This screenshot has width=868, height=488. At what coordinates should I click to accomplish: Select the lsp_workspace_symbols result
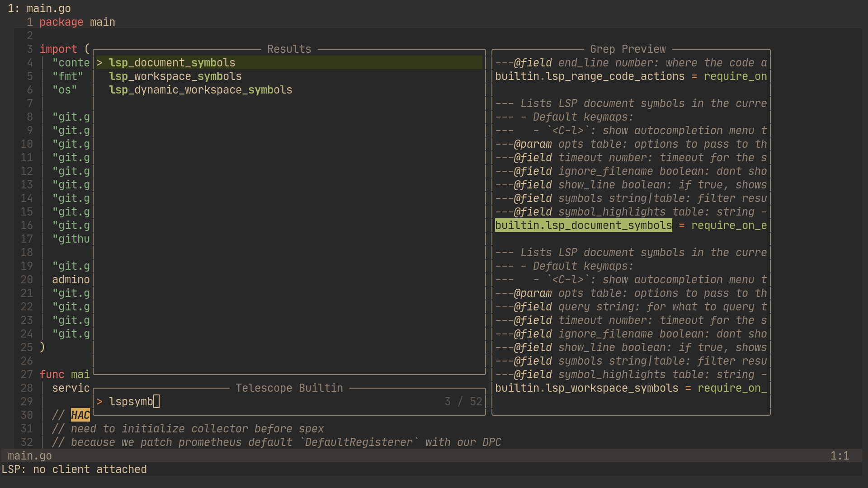[x=175, y=76]
